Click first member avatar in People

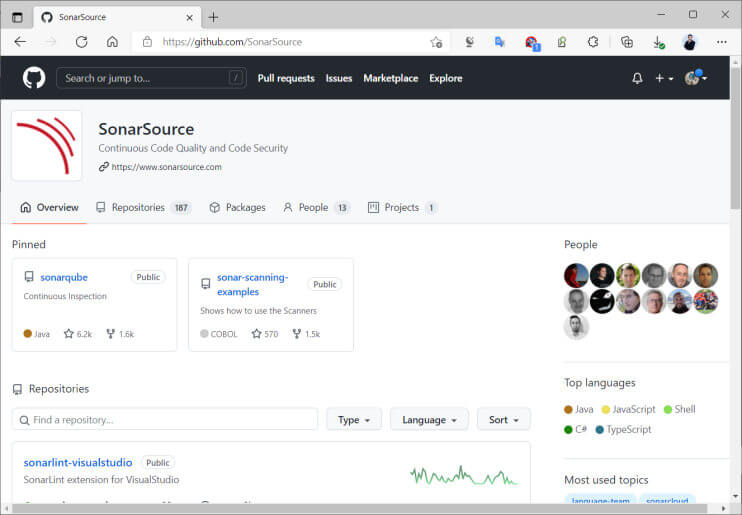pos(576,275)
